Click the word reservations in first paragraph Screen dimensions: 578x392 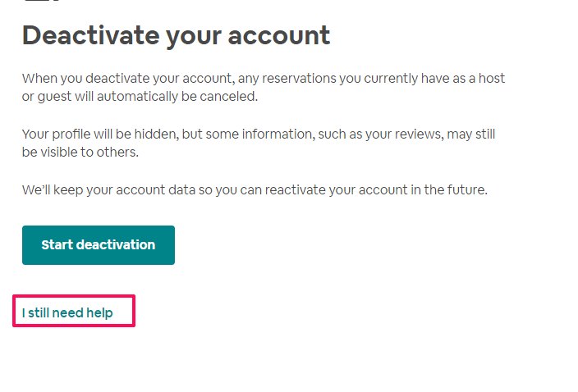299,79
